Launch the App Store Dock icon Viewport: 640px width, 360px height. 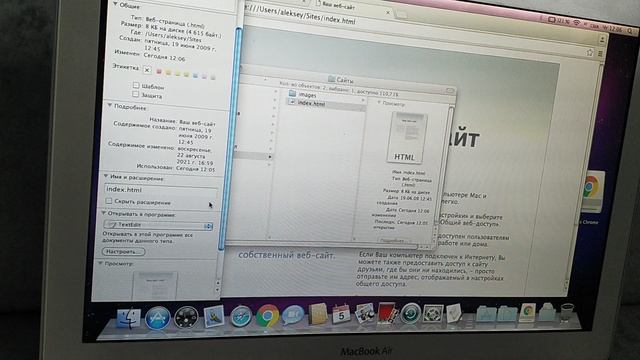(x=158, y=318)
